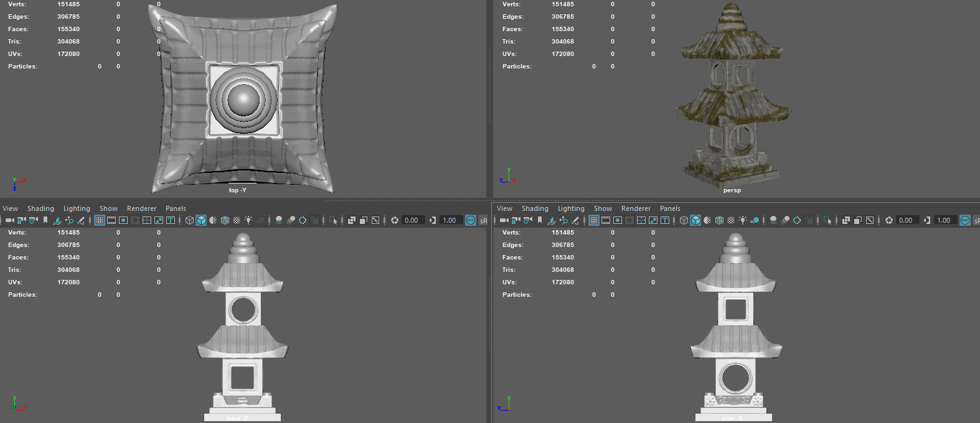Click the 'top -Y' viewport camera label
Screen dimensions: 980x423
coord(238,190)
